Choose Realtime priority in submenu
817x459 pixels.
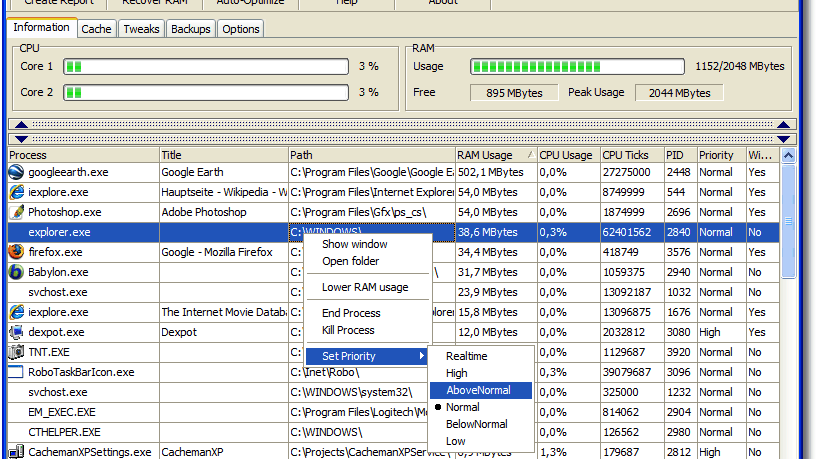tap(467, 356)
